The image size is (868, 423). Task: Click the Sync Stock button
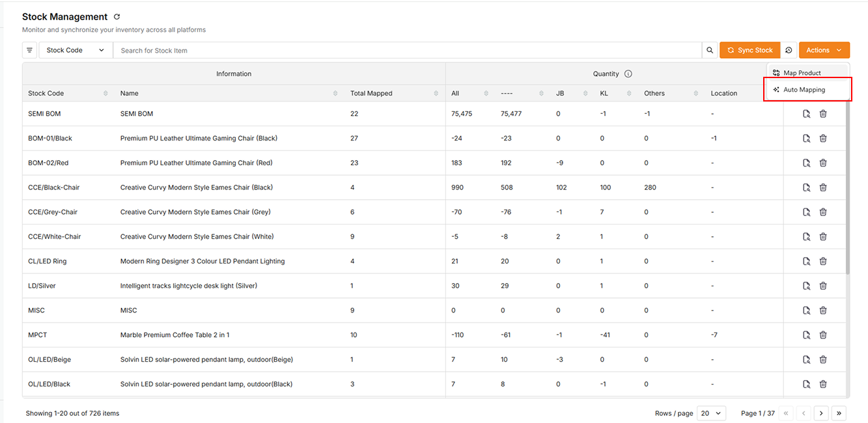(x=749, y=50)
